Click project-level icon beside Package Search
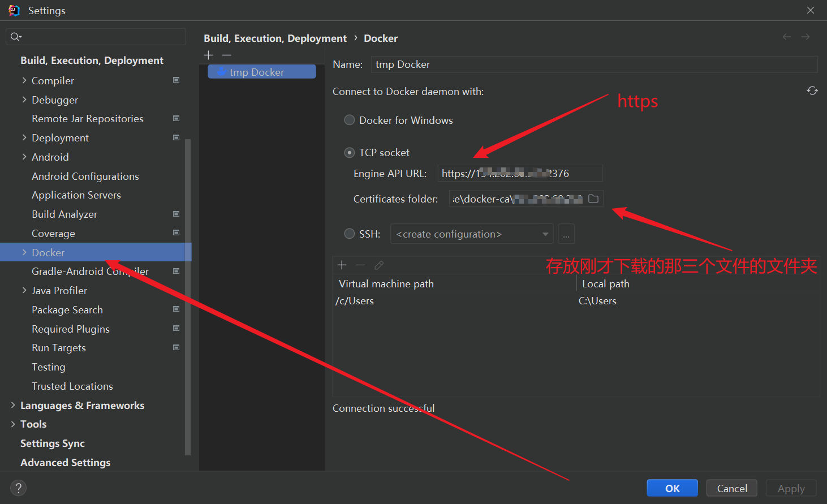Image resolution: width=827 pixels, height=504 pixels. [176, 309]
